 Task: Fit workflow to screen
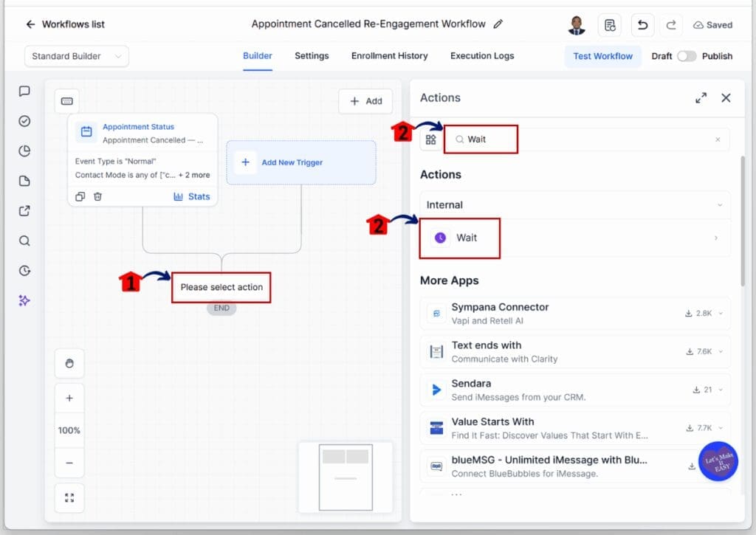pyautogui.click(x=69, y=498)
